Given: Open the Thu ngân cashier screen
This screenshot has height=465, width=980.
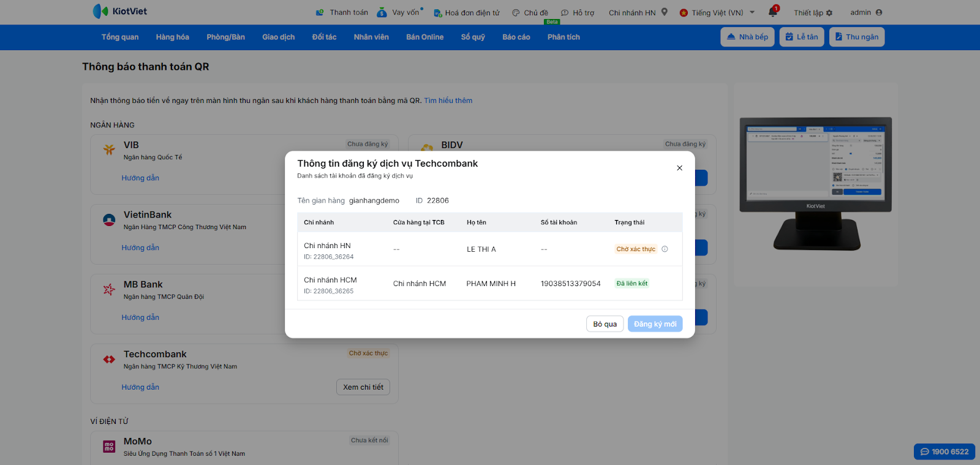Looking at the screenshot, I should pyautogui.click(x=856, y=37).
